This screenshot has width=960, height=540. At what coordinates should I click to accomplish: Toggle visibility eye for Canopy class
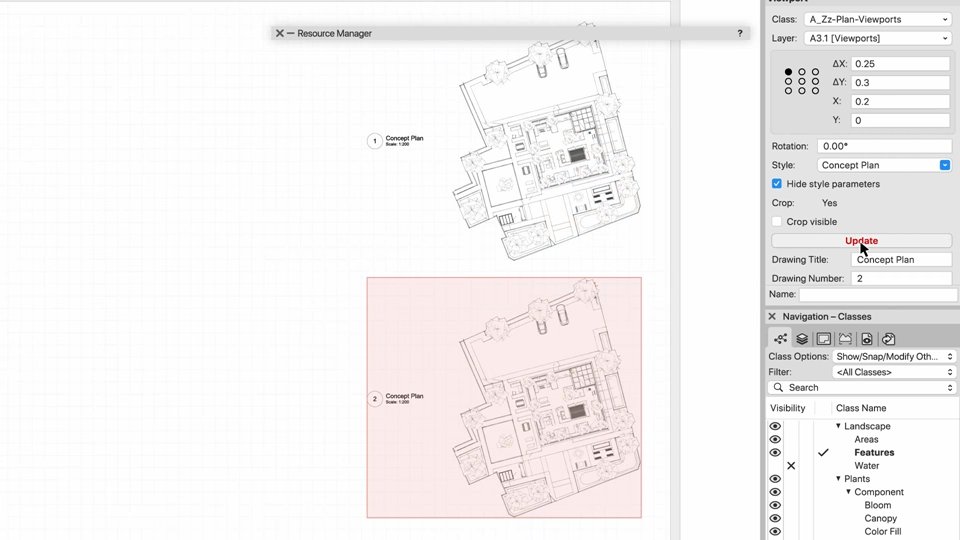click(775, 519)
